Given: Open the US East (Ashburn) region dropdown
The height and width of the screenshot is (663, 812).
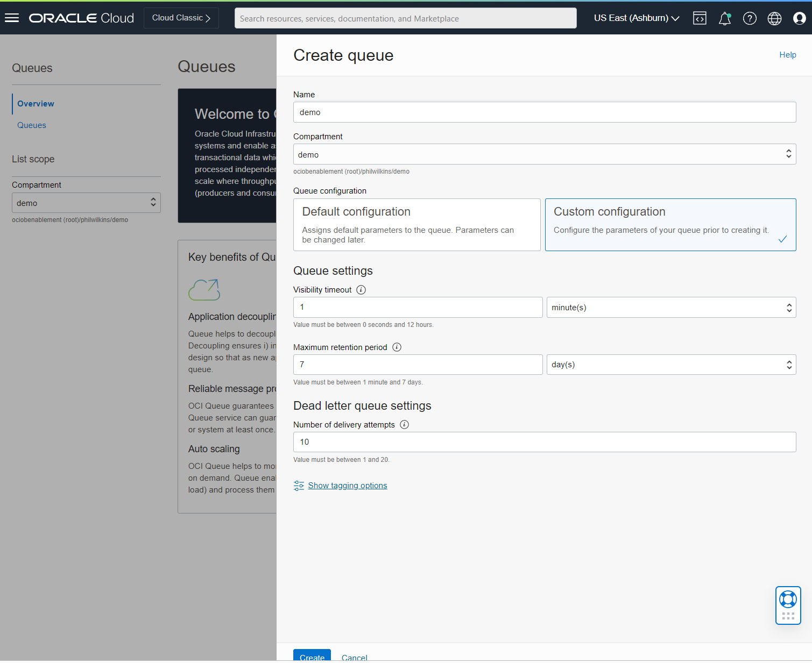Looking at the screenshot, I should point(636,18).
